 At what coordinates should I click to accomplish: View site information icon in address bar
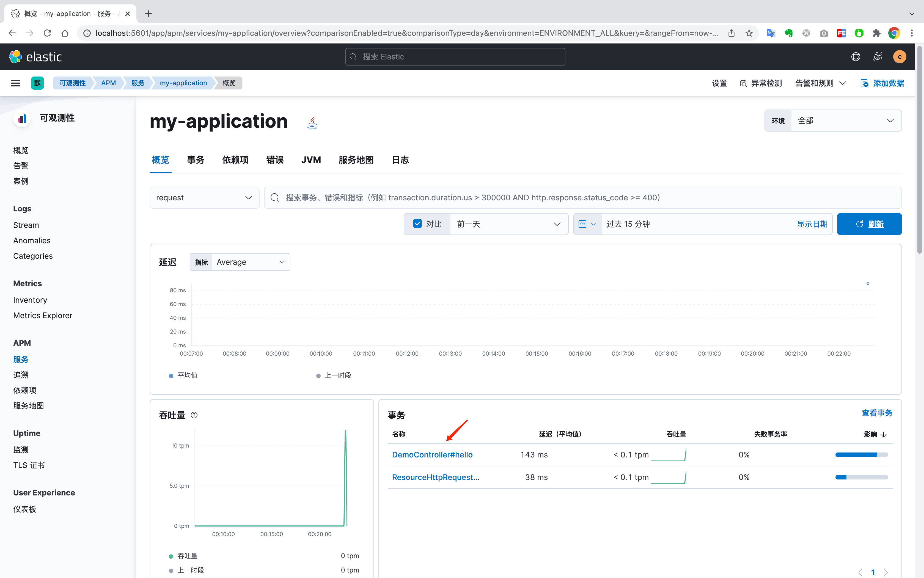point(87,33)
